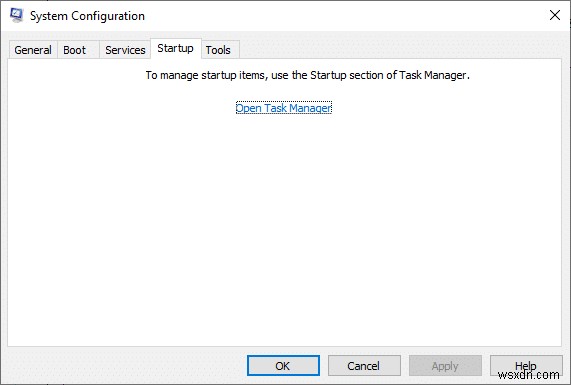Open Help for System Configuration
Screen dimensions: 571x385
pyautogui.click(x=526, y=366)
